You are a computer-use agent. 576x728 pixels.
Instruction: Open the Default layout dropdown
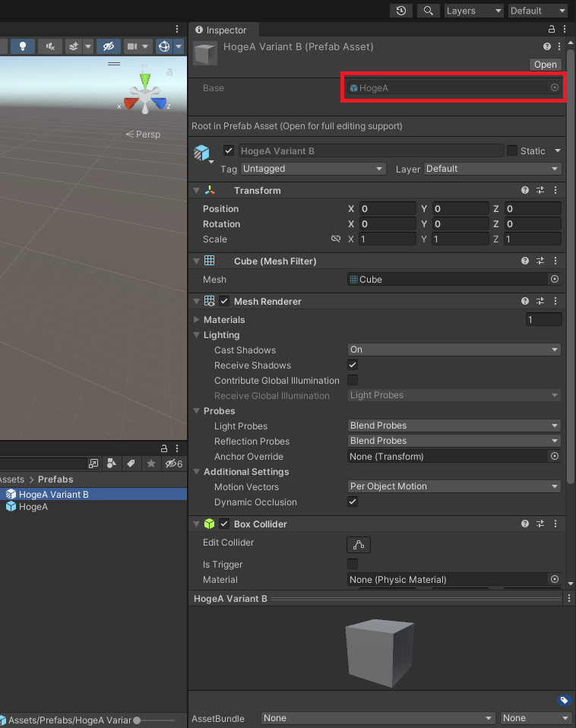click(538, 11)
